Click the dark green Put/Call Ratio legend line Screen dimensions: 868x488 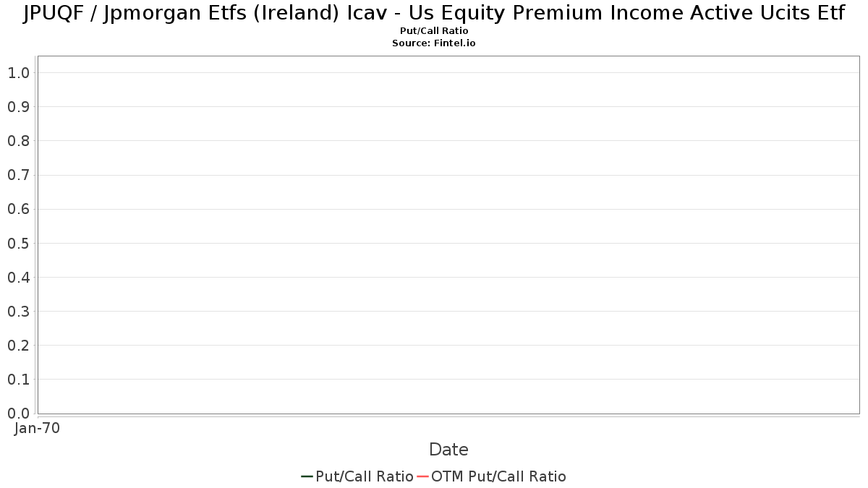click(x=307, y=476)
